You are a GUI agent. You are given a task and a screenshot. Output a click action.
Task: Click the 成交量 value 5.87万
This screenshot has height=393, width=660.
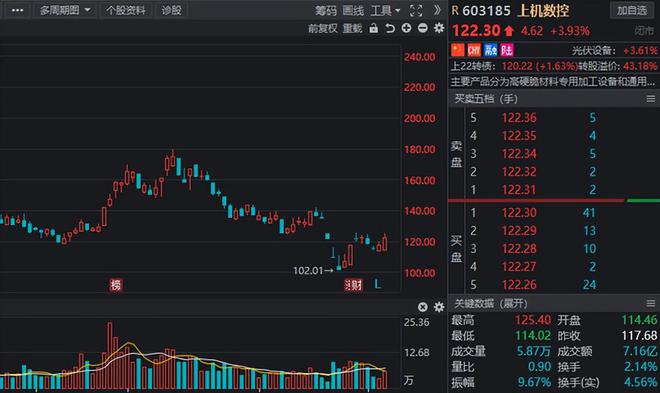point(534,351)
